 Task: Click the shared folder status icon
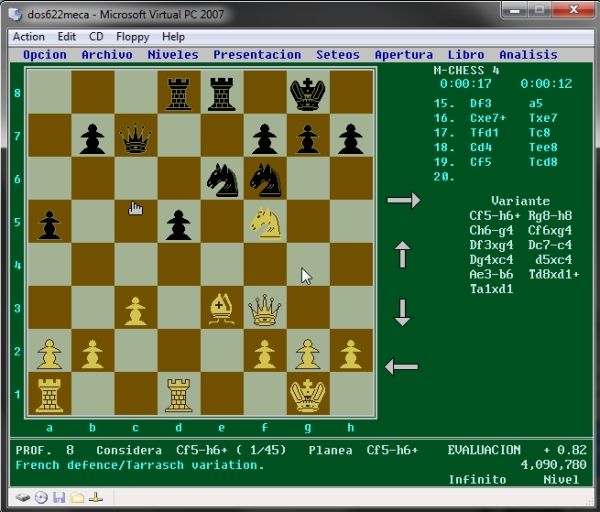coord(77,497)
